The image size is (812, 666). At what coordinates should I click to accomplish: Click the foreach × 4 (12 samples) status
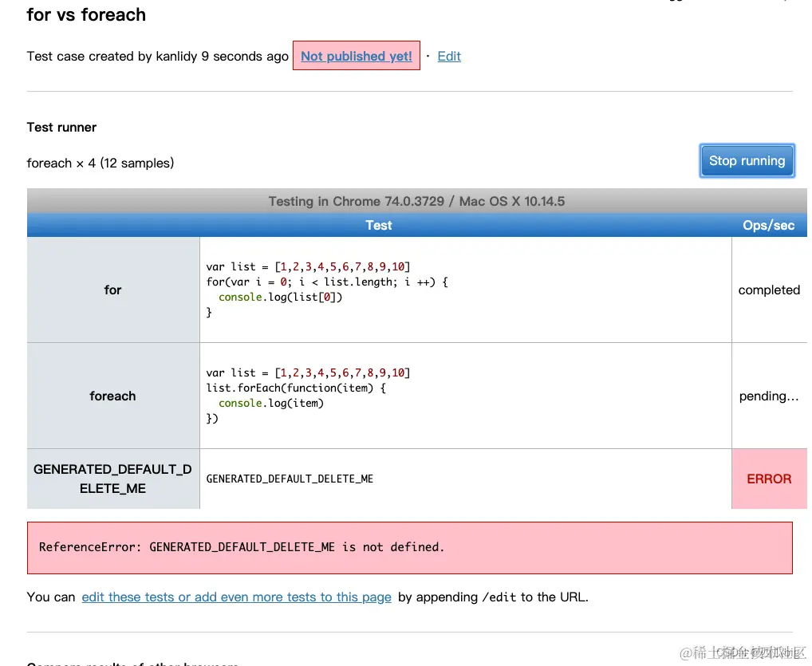[101, 164]
